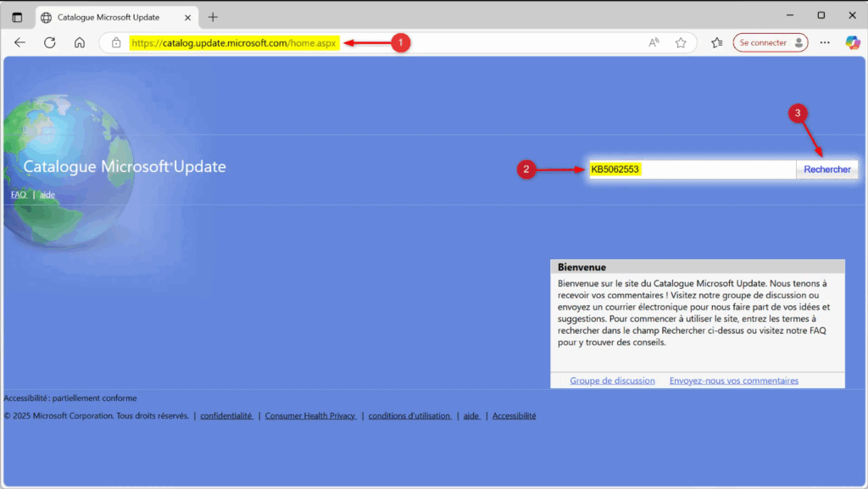The height and width of the screenshot is (489, 868).
Task: Close the Catalogue Microsoft Update tab
Action: [187, 18]
